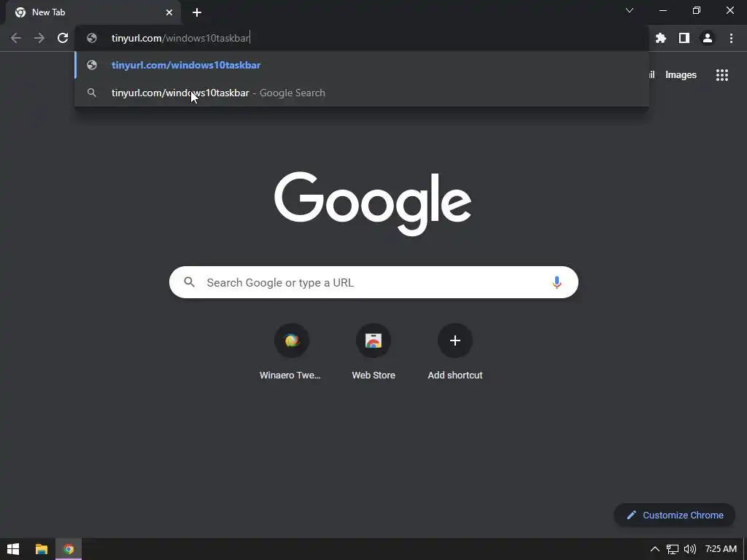Show hidden system tray icons

(655, 549)
